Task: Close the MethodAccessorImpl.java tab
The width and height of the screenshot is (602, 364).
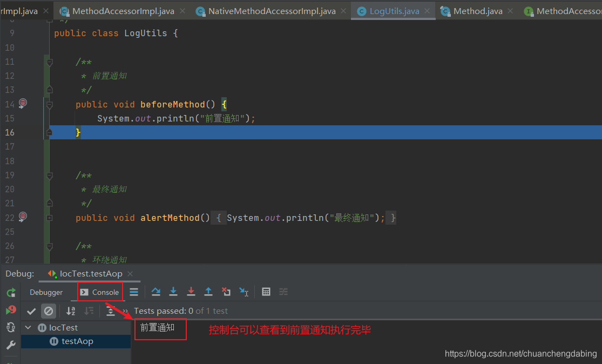Action: coord(182,11)
